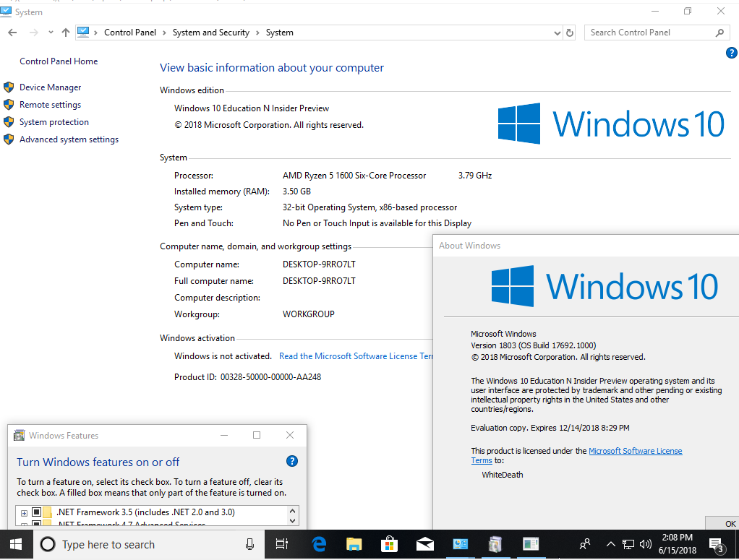The height and width of the screenshot is (560, 739).
Task: Select Control Panel in the breadcrumb path
Action: [x=129, y=33]
